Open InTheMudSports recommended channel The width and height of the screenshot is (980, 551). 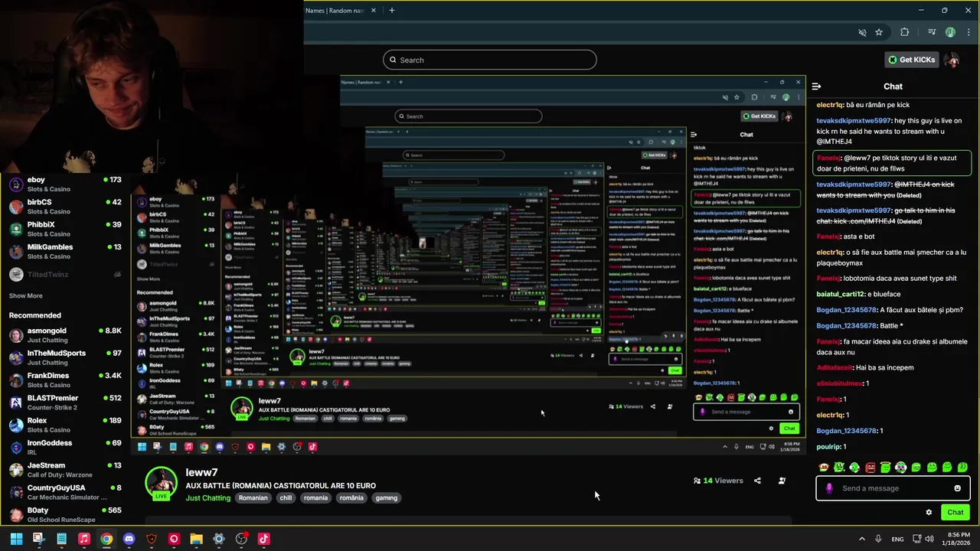[x=66, y=357]
